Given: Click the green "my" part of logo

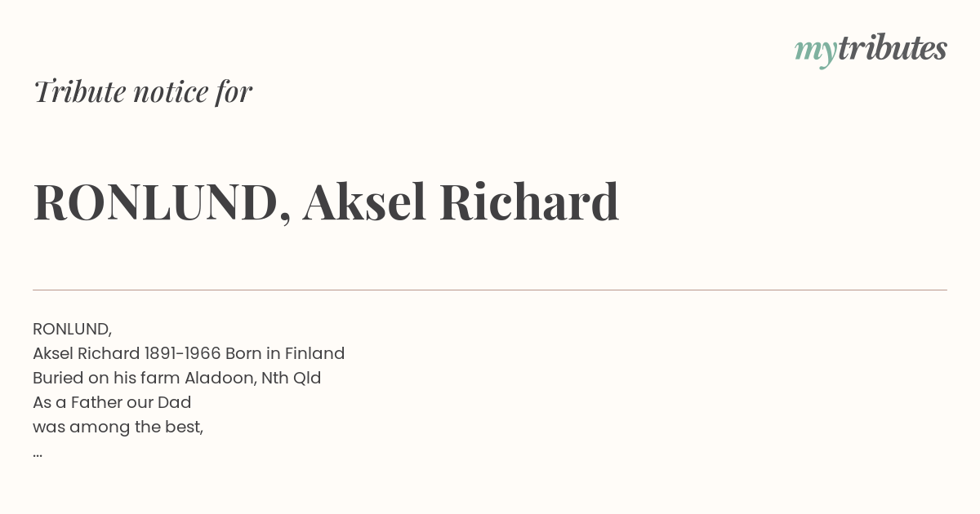Looking at the screenshot, I should tap(816, 52).
